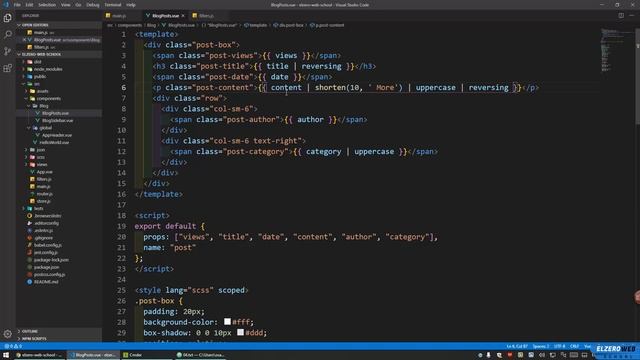Open the Go menu
Image resolution: width=640 pixels, height=360 pixels.
click(78, 5)
